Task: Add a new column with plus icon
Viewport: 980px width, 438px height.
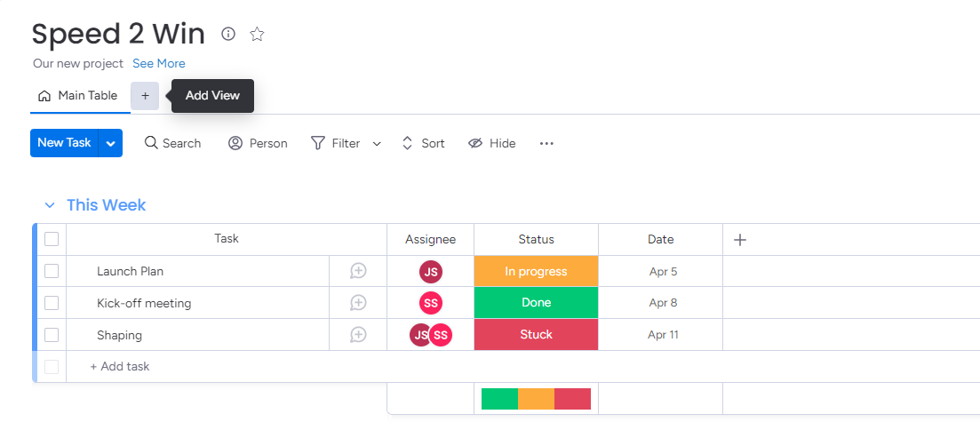Action: 740,239
